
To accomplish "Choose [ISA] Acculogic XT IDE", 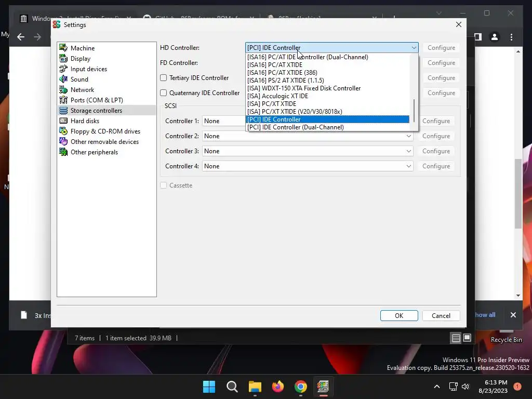I will (x=328, y=96).
